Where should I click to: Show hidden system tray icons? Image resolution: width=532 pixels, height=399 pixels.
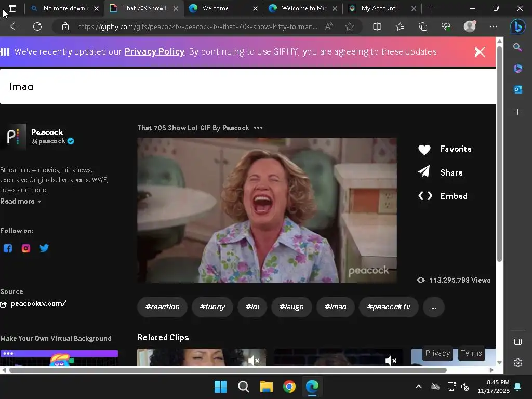[419, 387]
